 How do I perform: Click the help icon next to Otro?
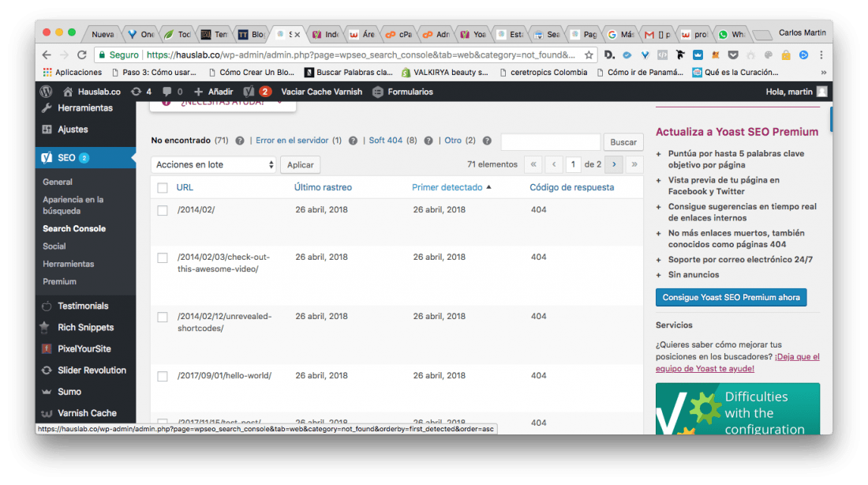coord(487,141)
